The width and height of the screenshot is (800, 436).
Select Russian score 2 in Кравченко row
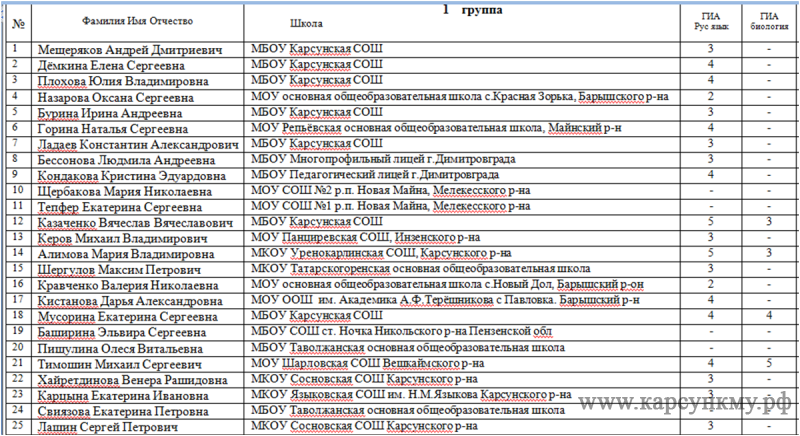tap(711, 285)
